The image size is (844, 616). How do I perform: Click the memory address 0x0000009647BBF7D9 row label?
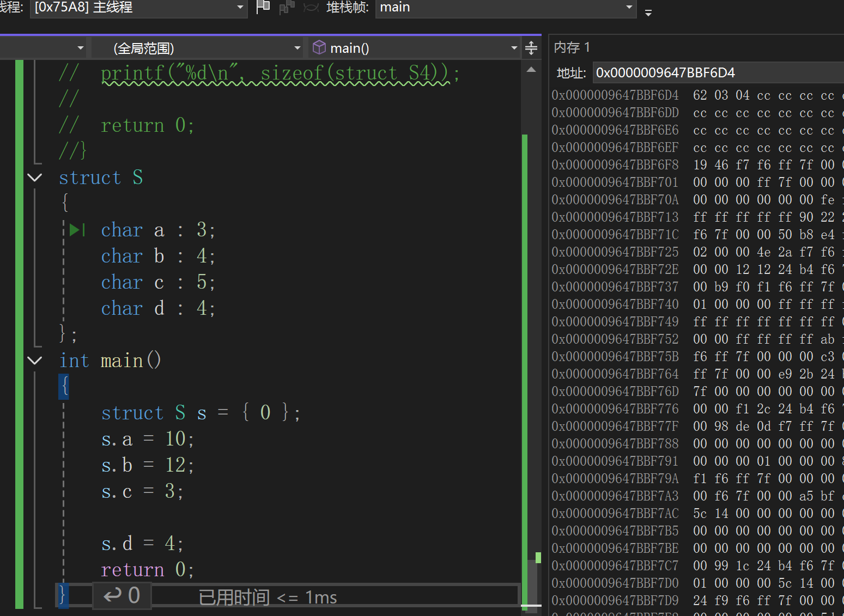coord(615,601)
